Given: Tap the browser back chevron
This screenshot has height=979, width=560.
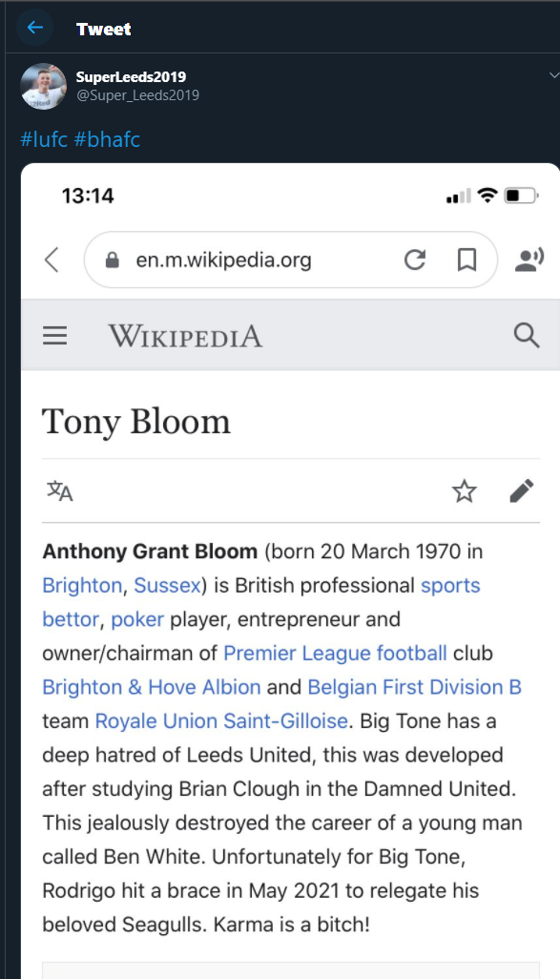Looking at the screenshot, I should (52, 260).
